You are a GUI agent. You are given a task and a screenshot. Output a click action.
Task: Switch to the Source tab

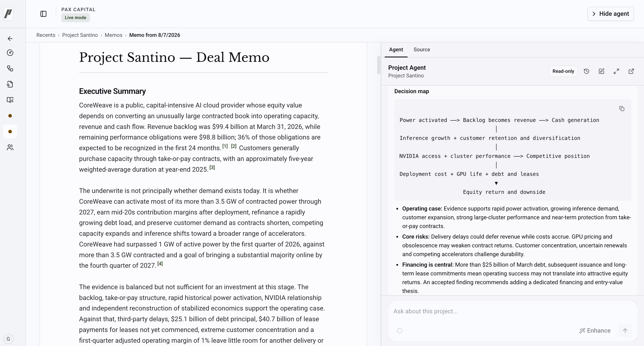[422, 50]
